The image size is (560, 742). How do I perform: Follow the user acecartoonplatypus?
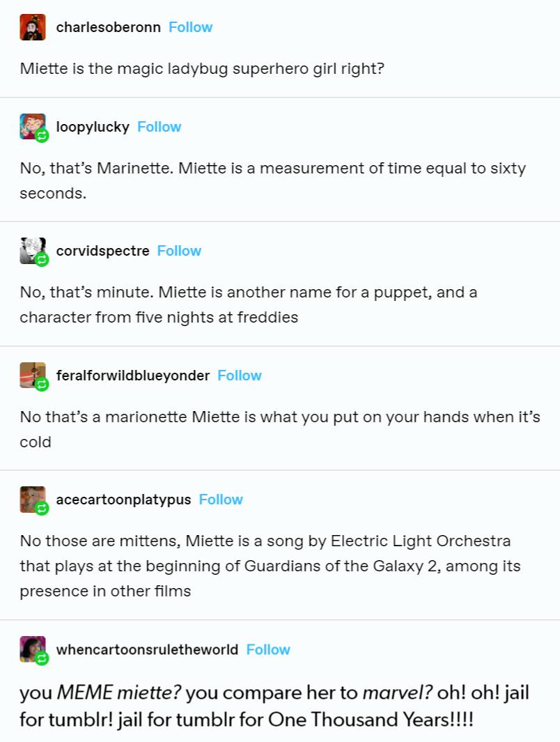(x=221, y=499)
